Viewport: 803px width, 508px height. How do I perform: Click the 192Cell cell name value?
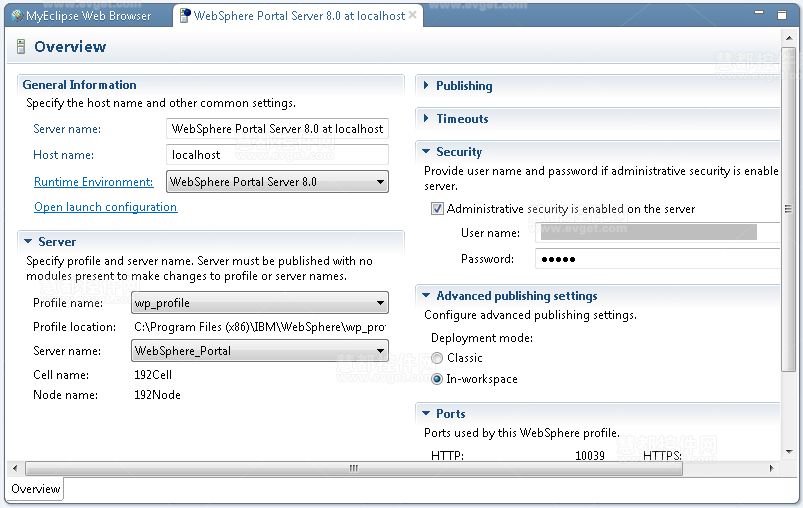(153, 374)
